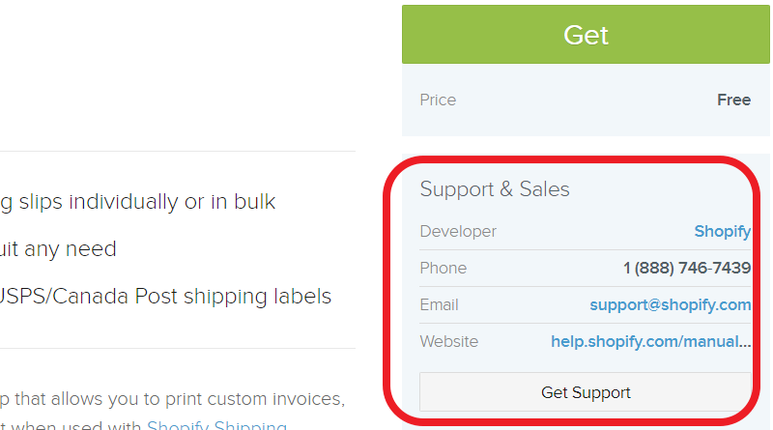The image size is (773, 430).
Task: Click the 'uit any need' feature line
Action: 58,248
